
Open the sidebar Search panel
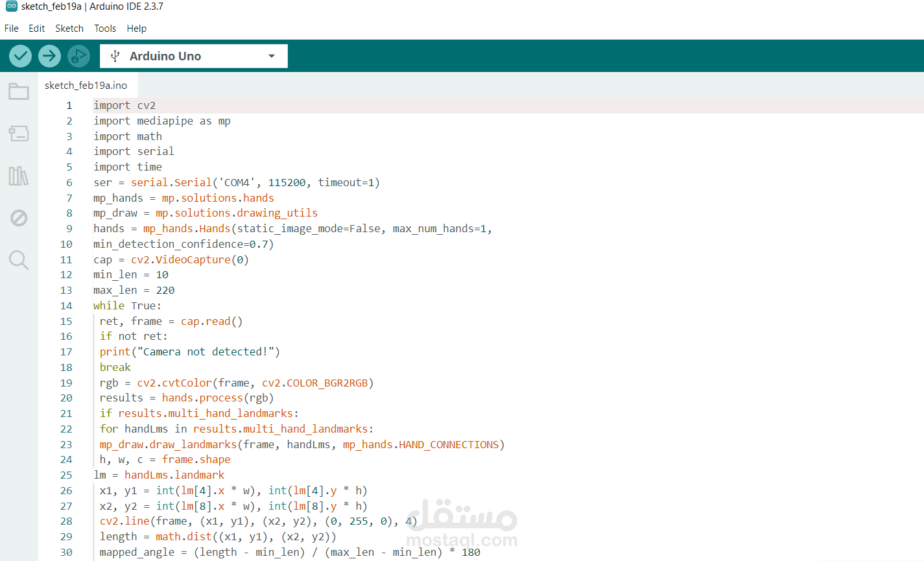[19, 260]
